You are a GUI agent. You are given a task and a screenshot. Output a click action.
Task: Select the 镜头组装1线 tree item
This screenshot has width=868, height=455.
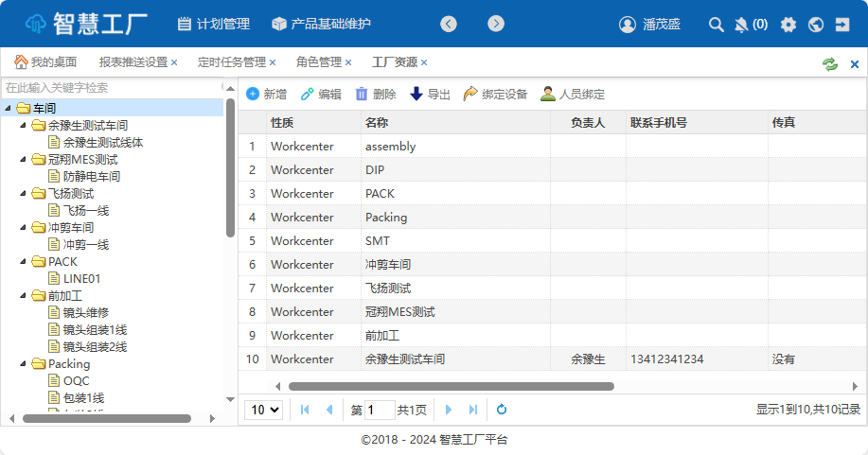coord(95,329)
